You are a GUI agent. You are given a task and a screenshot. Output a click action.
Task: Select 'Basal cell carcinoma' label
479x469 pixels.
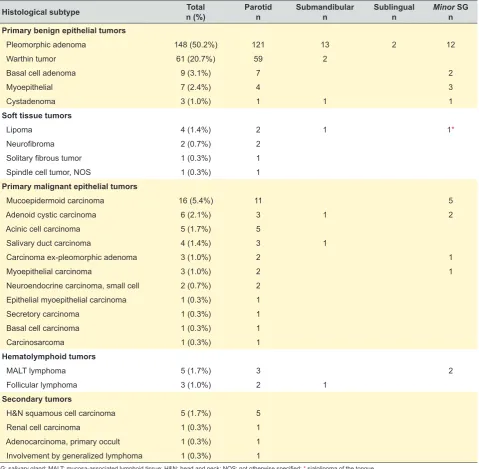point(43,328)
